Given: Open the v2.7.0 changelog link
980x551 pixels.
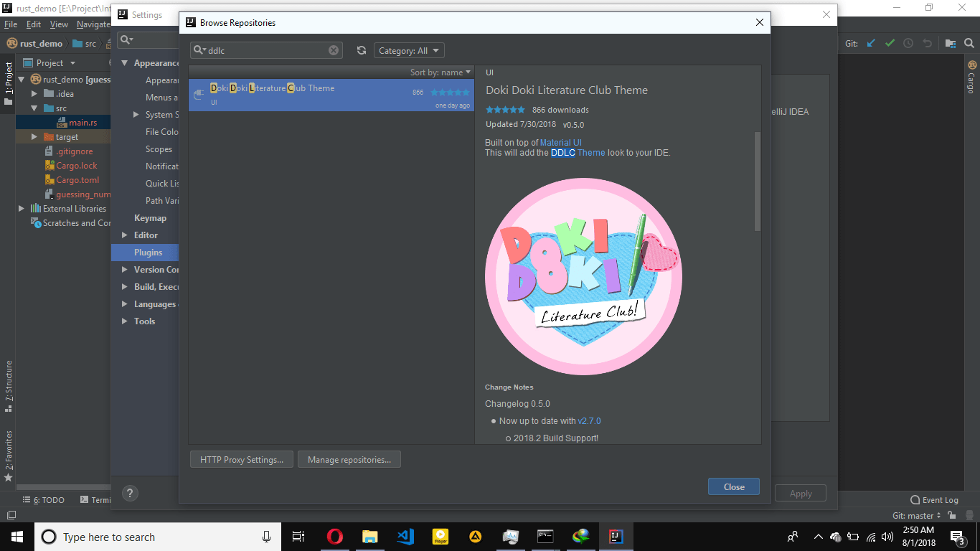Looking at the screenshot, I should point(590,421).
